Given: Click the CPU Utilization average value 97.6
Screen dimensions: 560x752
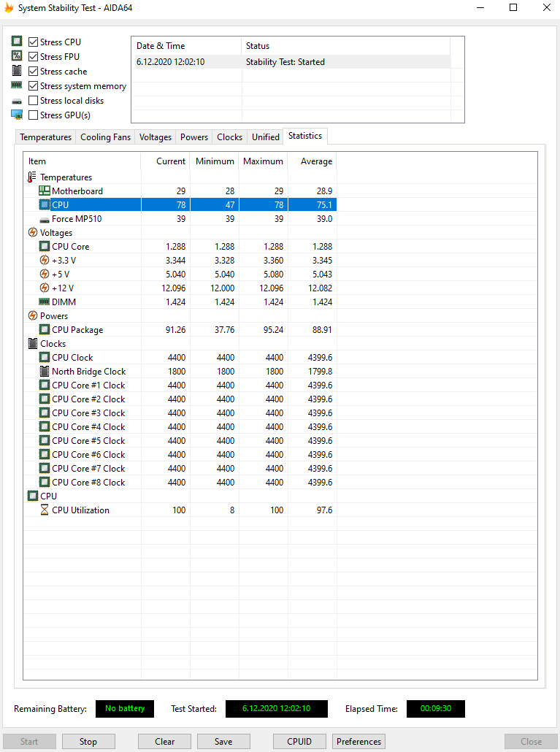Looking at the screenshot, I should click(324, 510).
